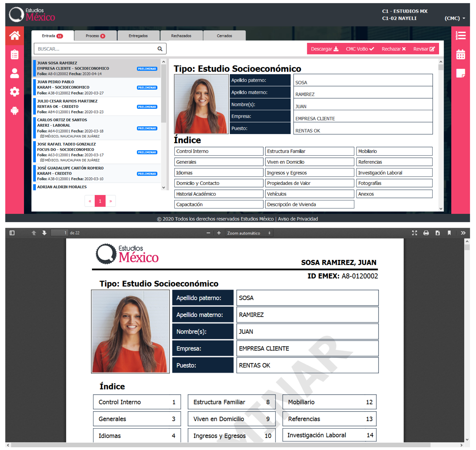Open settings gear icon in left sidebar

tap(15, 92)
